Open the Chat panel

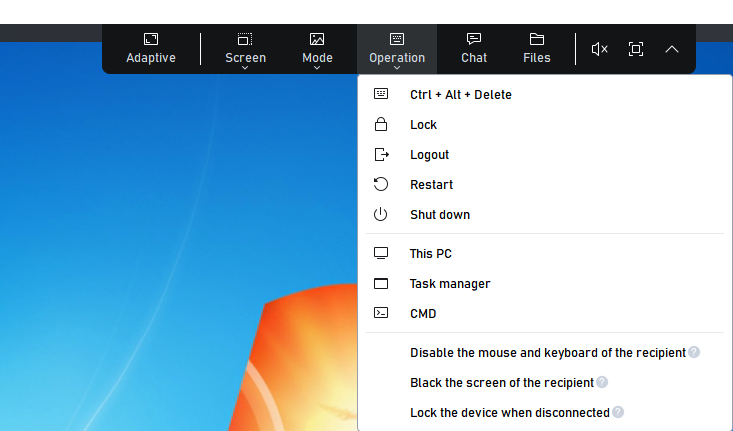click(474, 48)
